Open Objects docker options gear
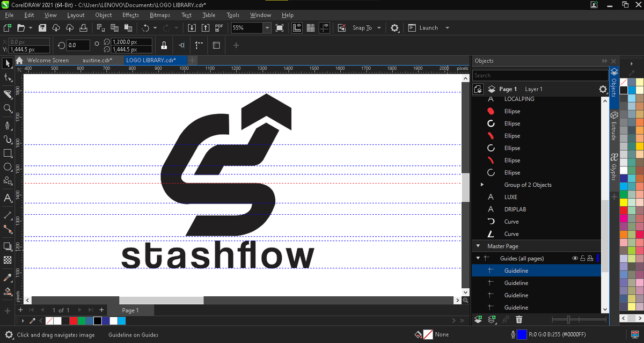This screenshot has width=644, height=343. pos(603,89)
